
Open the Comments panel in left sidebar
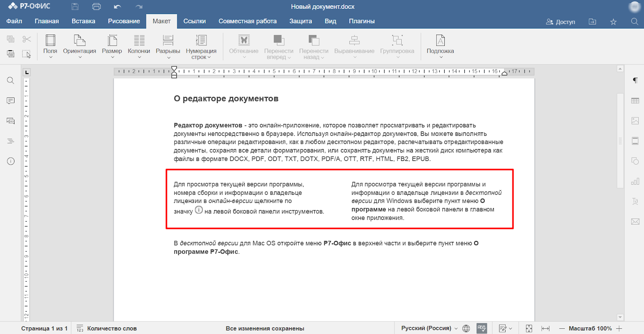point(11,101)
